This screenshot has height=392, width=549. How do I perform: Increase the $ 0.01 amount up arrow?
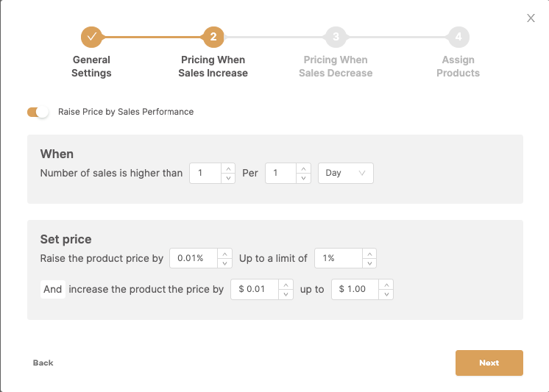tap(286, 285)
